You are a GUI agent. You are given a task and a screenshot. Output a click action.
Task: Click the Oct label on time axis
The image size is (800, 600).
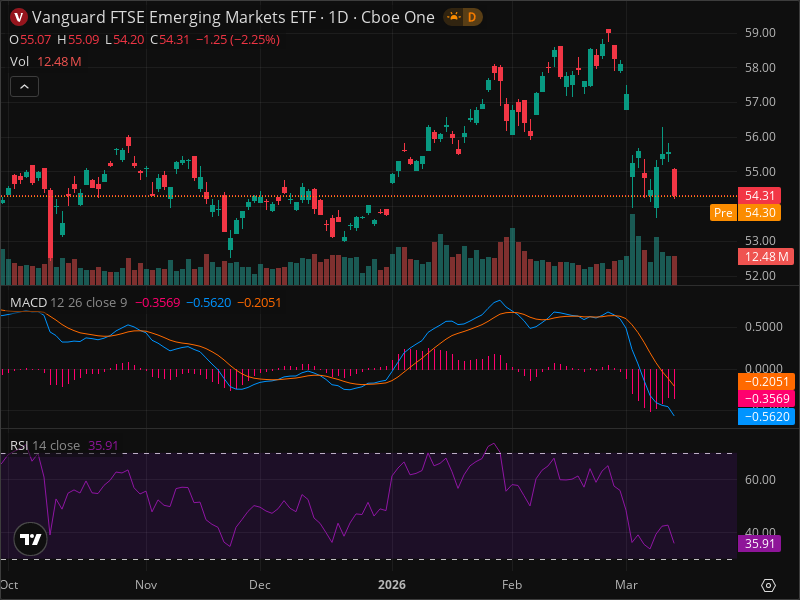coord(9,585)
